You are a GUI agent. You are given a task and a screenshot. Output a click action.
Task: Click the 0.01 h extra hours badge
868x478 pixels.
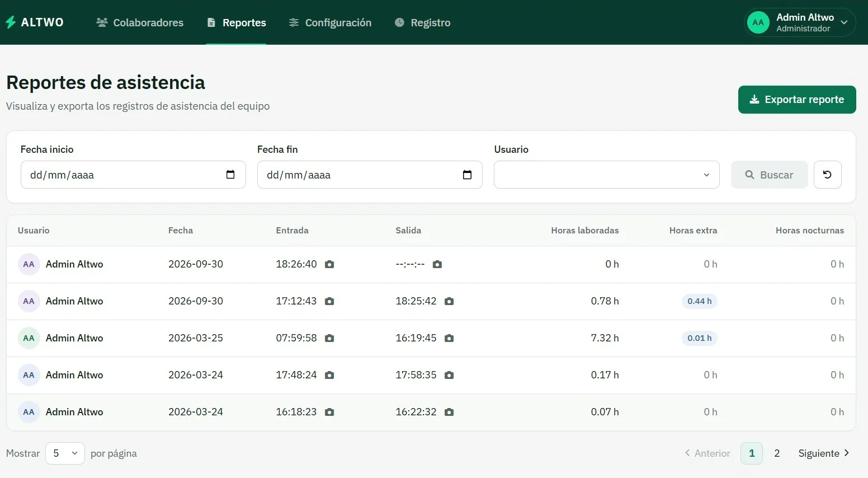tap(699, 338)
